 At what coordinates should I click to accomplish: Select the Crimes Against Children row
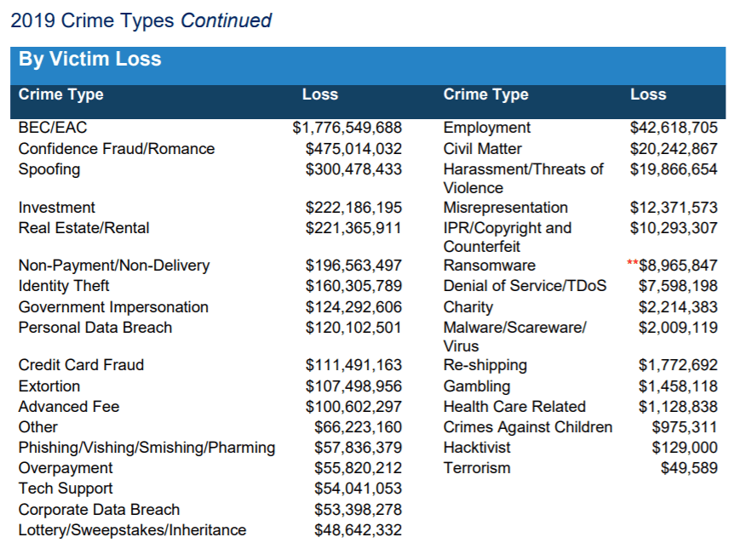(528, 427)
